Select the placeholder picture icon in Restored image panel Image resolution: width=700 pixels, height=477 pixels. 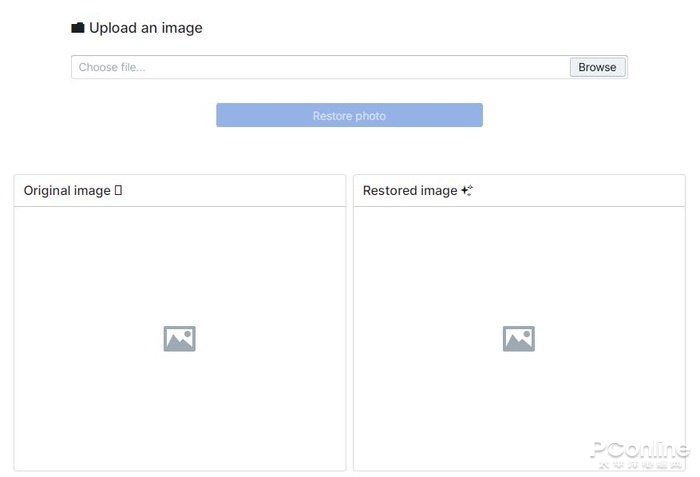tap(519, 339)
